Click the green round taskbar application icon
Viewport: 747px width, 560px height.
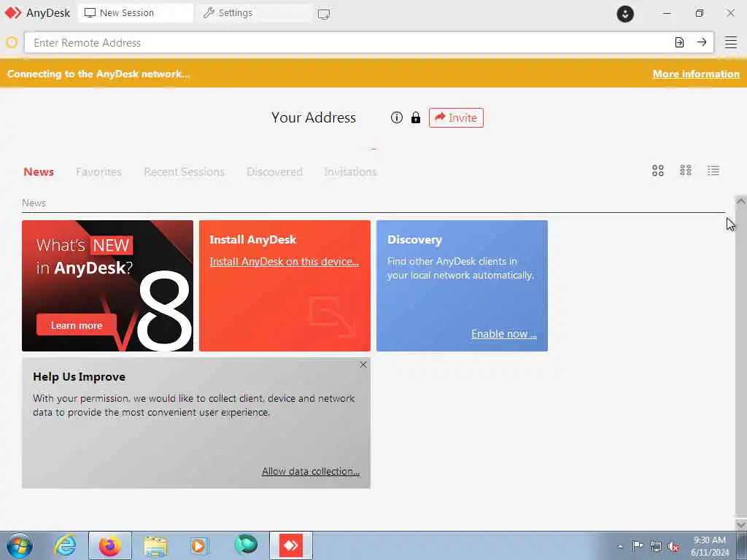pos(246,545)
